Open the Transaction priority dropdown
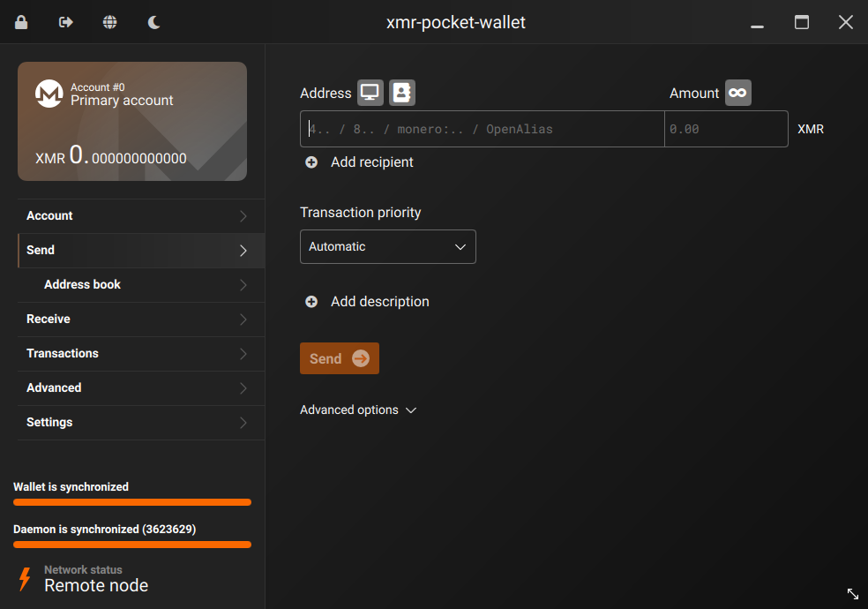The height and width of the screenshot is (609, 868). 387,246
